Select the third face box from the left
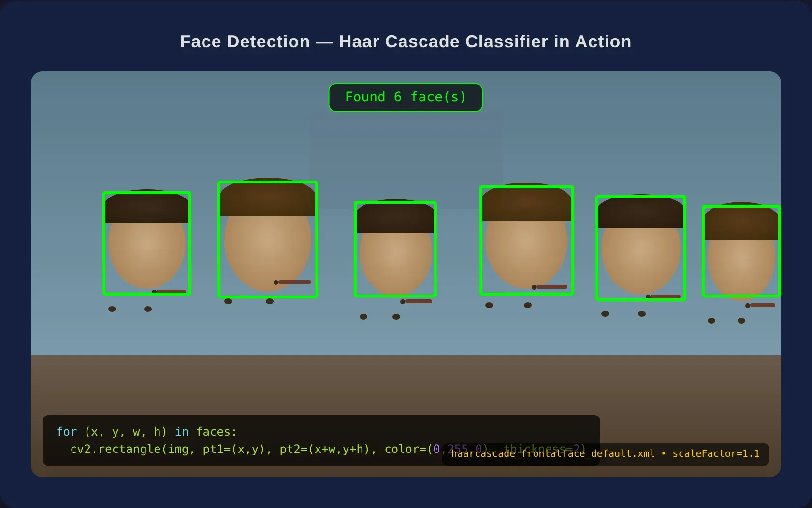 click(x=395, y=249)
